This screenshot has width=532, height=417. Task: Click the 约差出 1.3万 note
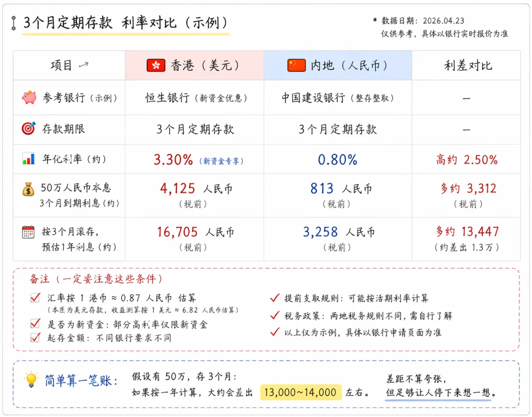click(x=466, y=247)
